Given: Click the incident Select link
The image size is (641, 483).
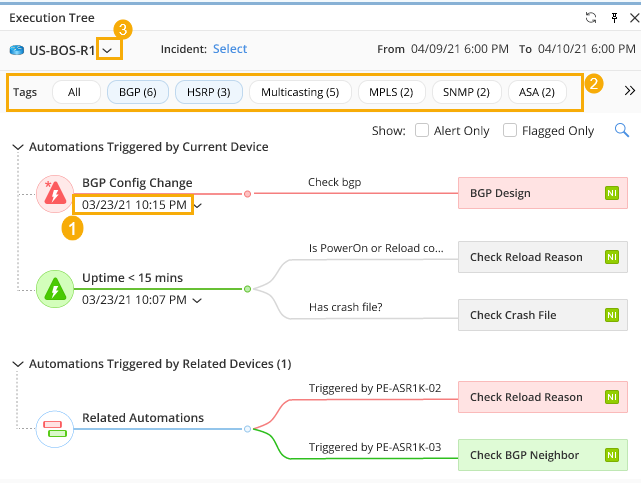Looking at the screenshot, I should 230,49.
